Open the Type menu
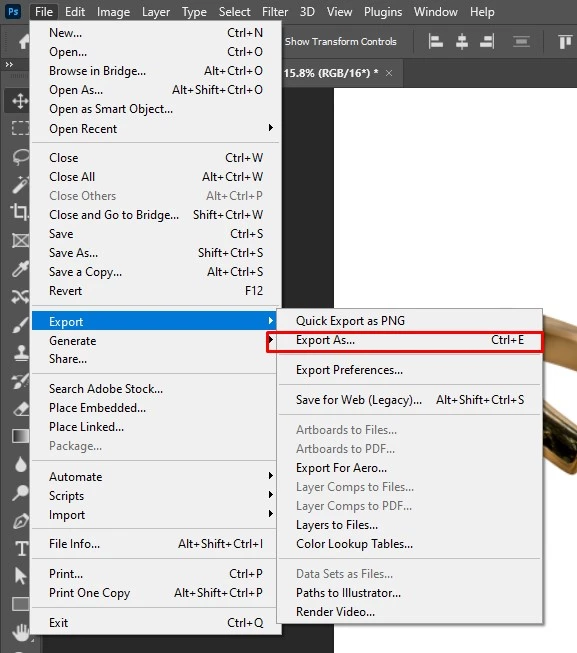The width and height of the screenshot is (577, 653). coord(194,12)
